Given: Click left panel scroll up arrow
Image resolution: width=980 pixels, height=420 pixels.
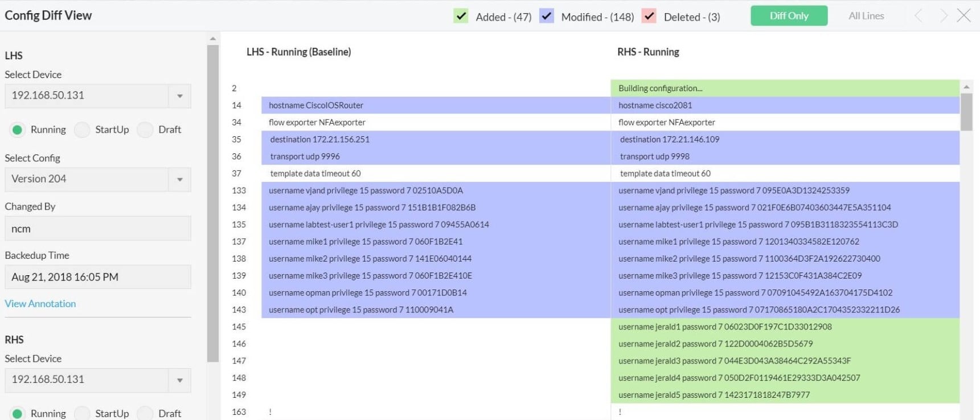Looking at the screenshot, I should [x=213, y=39].
